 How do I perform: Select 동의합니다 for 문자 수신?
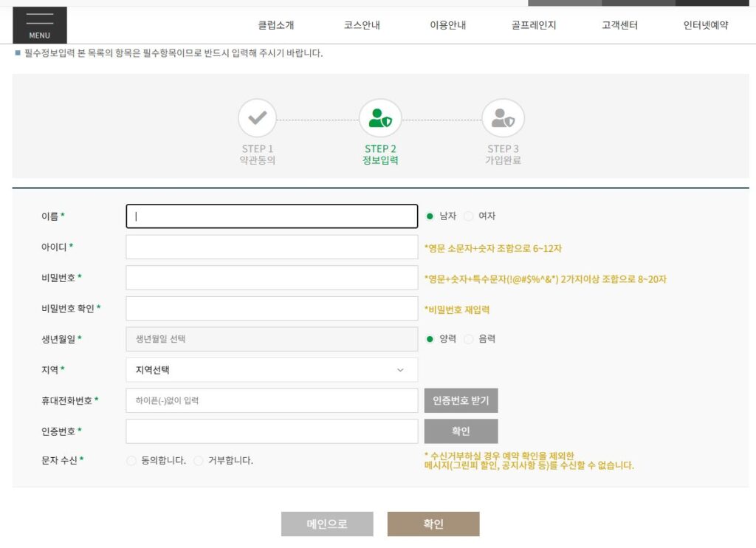pyautogui.click(x=131, y=460)
